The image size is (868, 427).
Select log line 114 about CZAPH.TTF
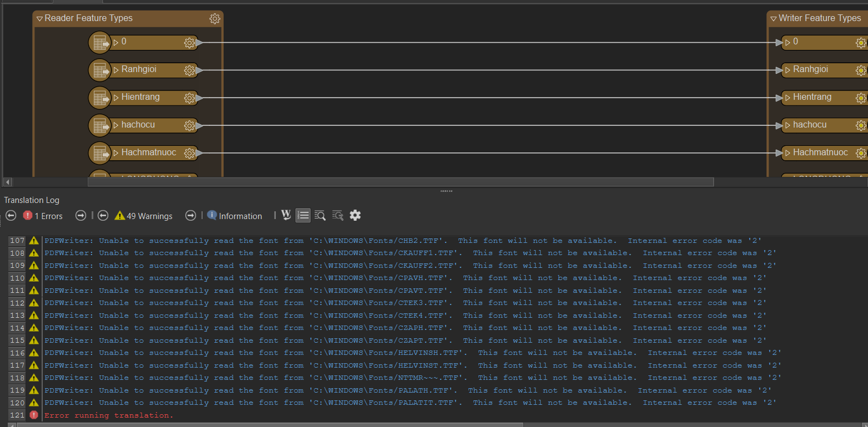pyautogui.click(x=405, y=328)
